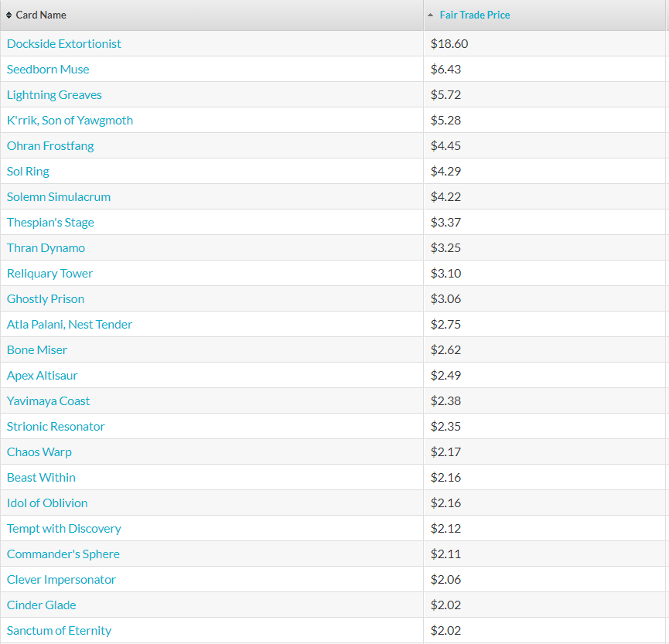Open the Ohran Frostfang card link
The height and width of the screenshot is (644, 669).
(x=50, y=146)
